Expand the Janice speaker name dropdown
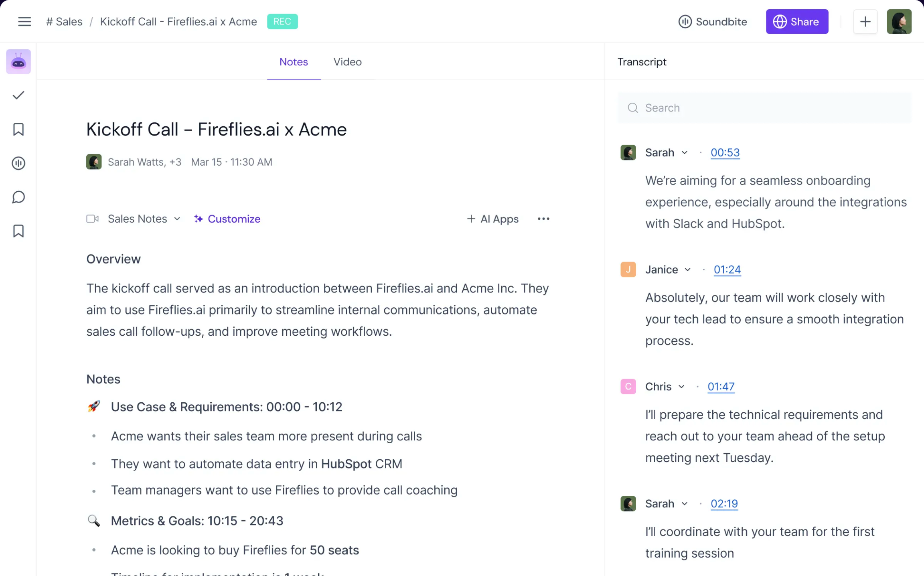Viewport: 924px width, 576px height. click(x=688, y=269)
